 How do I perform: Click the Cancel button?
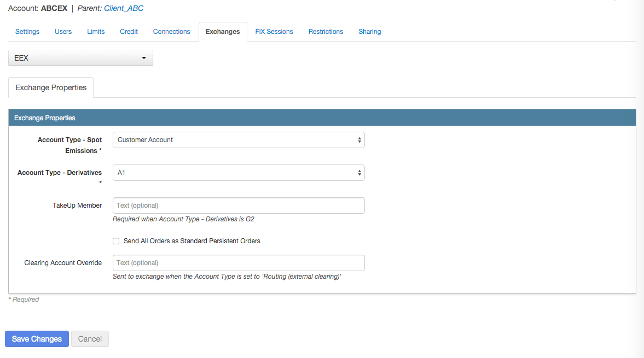pyautogui.click(x=90, y=339)
